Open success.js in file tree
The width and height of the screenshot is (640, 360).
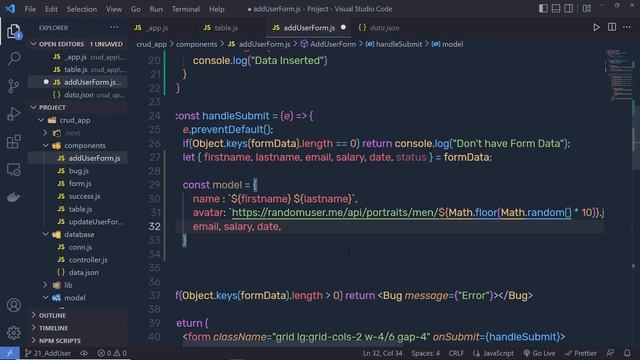pos(84,196)
